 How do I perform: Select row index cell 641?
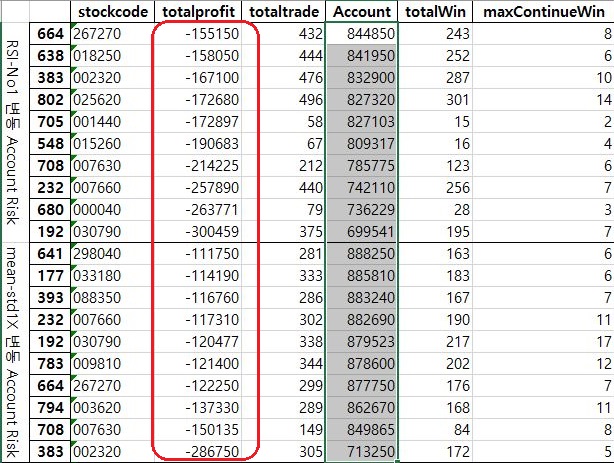[x=50, y=253]
